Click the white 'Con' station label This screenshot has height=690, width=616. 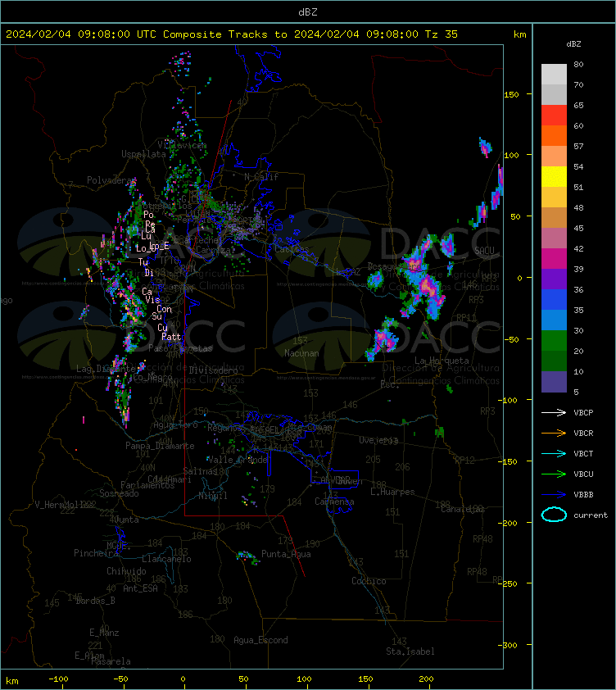(164, 309)
